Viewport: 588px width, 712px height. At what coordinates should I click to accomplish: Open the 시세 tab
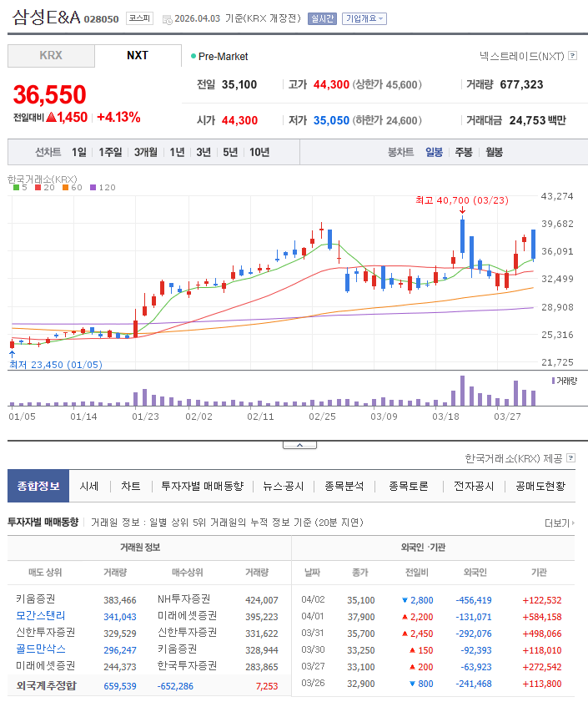[x=89, y=486]
